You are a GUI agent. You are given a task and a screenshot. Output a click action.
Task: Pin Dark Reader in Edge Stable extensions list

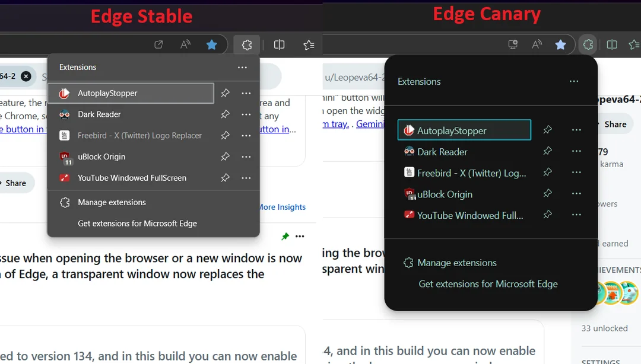point(226,114)
